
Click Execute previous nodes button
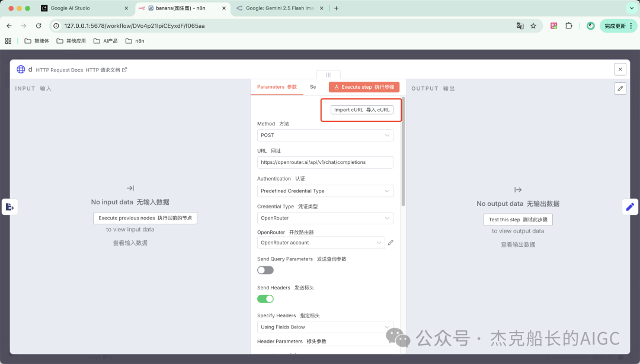145,218
